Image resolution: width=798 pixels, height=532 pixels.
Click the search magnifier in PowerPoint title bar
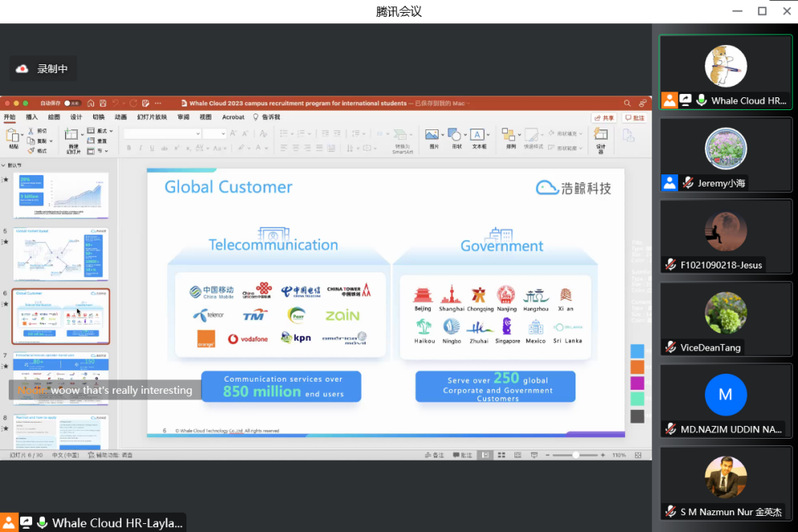coord(627,103)
